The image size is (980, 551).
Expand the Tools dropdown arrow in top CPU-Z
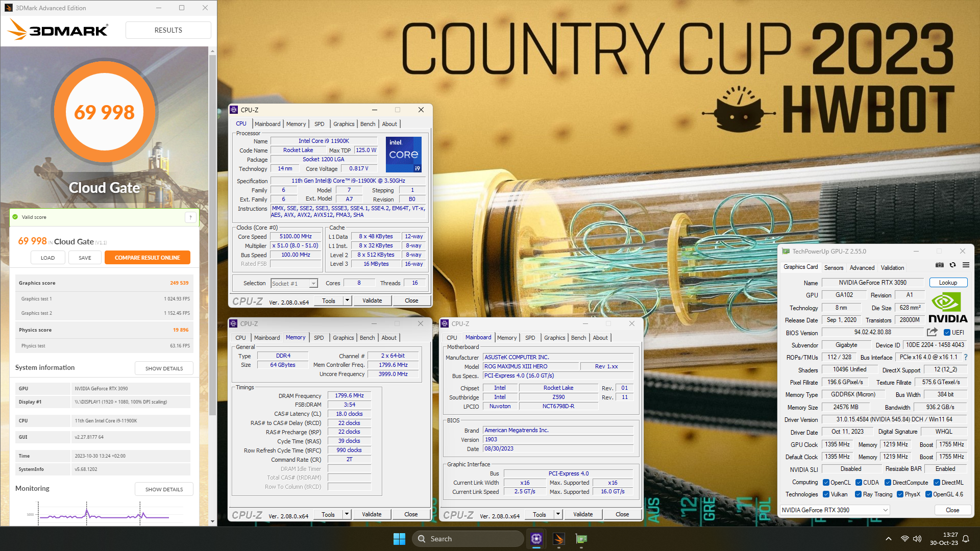(347, 300)
